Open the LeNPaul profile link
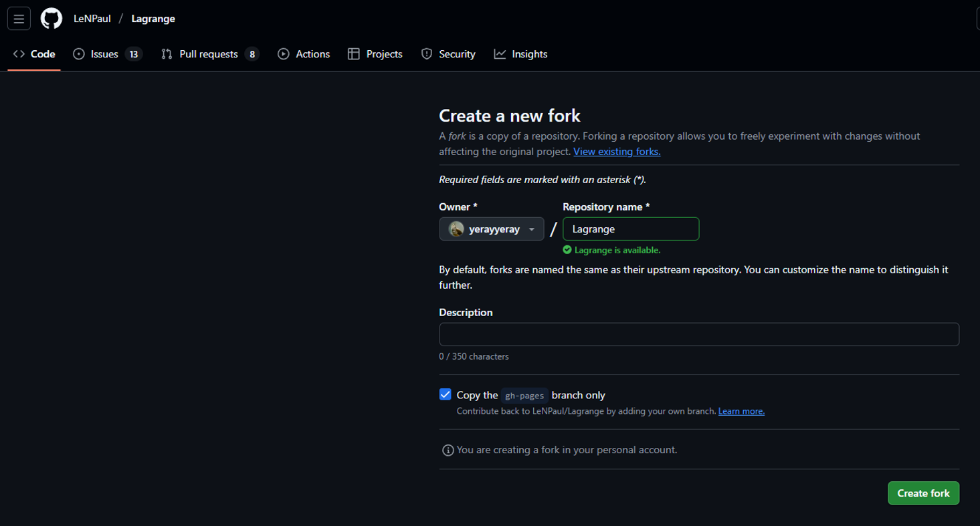 coord(92,18)
